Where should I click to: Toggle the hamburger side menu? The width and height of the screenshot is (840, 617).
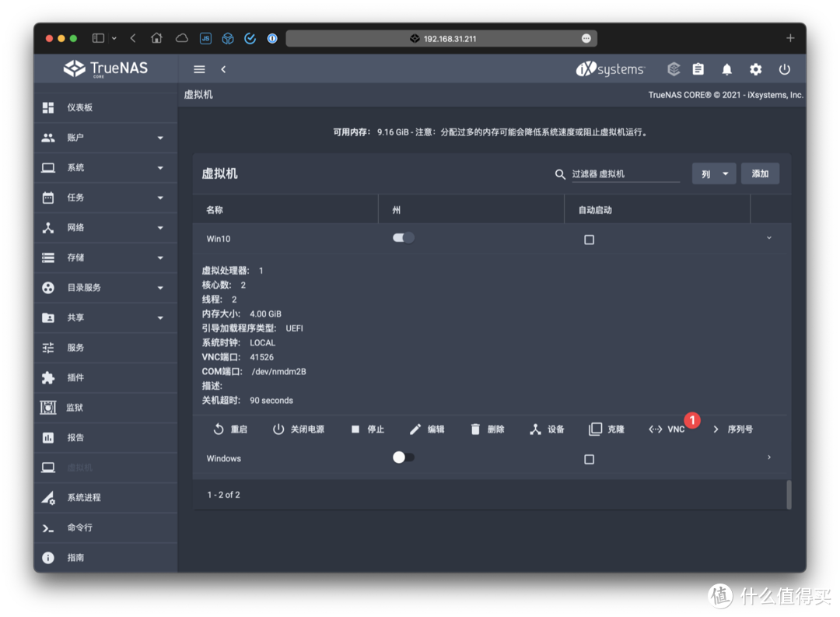(x=199, y=69)
